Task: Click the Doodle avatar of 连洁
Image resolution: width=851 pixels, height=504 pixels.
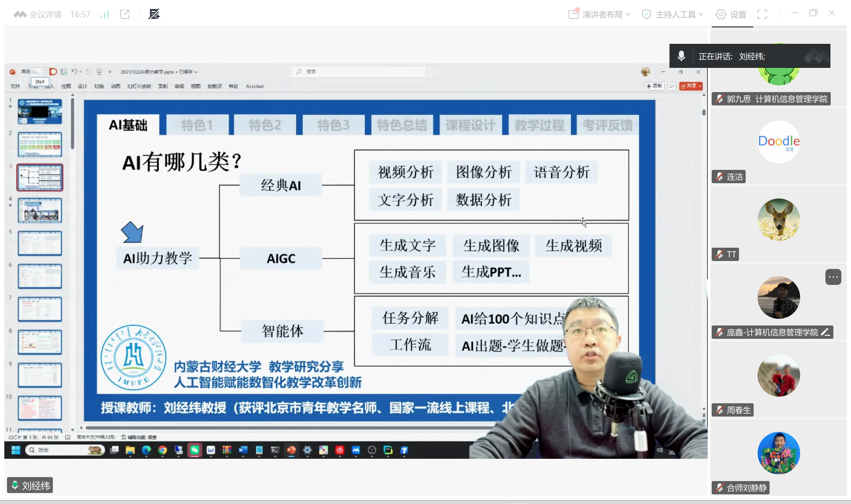Action: pos(778,142)
